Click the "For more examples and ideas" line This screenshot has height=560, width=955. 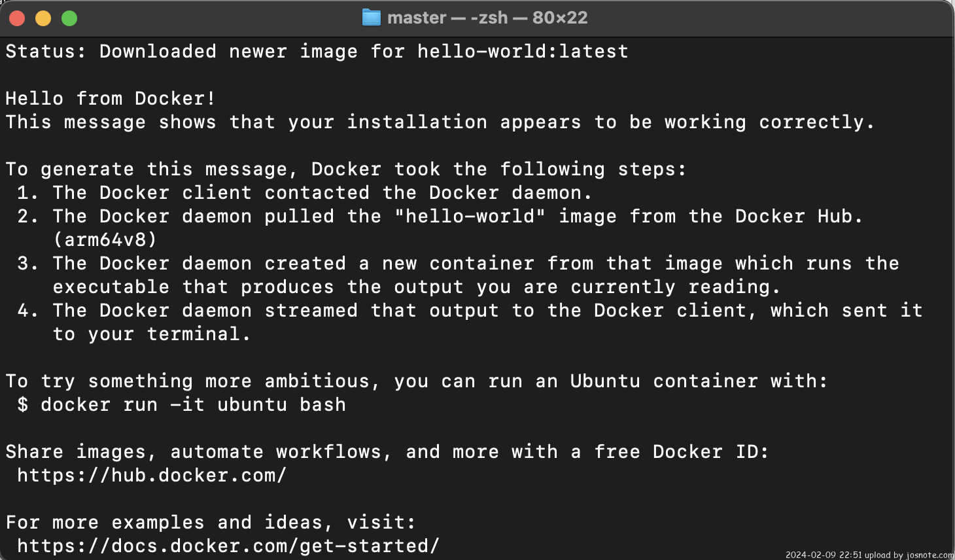[211, 523]
